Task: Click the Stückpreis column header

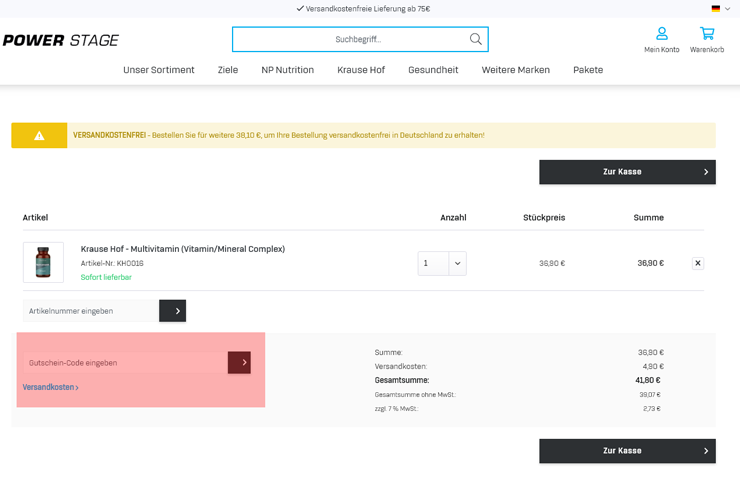Action: (544, 218)
